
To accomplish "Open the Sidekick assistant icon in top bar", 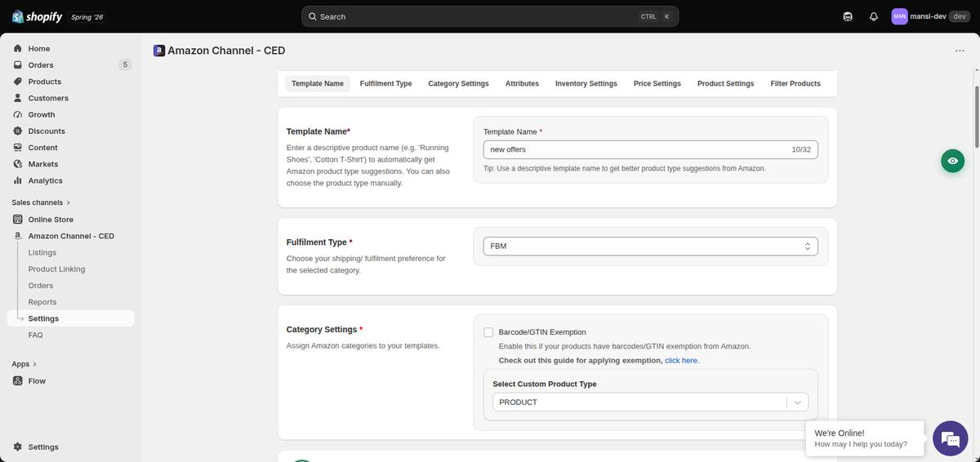I will [848, 16].
